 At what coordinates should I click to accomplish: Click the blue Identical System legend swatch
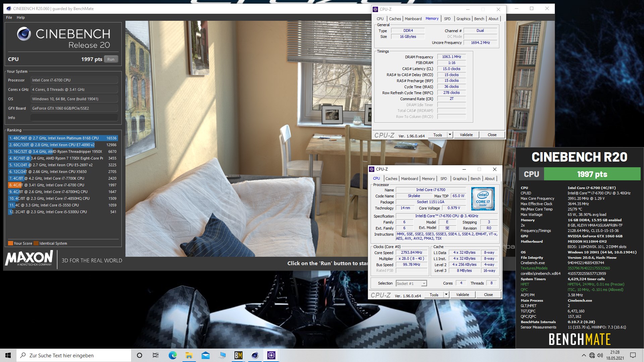[36, 243]
